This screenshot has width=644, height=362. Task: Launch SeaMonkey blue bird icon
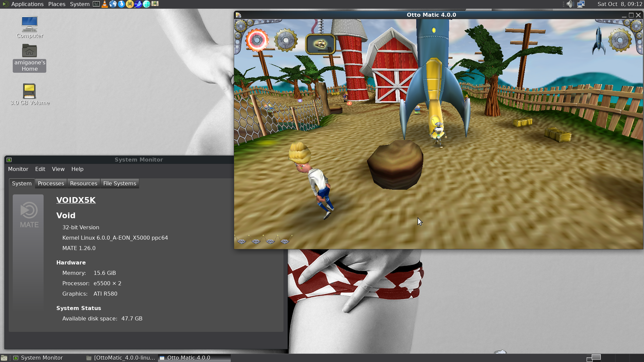138,4
